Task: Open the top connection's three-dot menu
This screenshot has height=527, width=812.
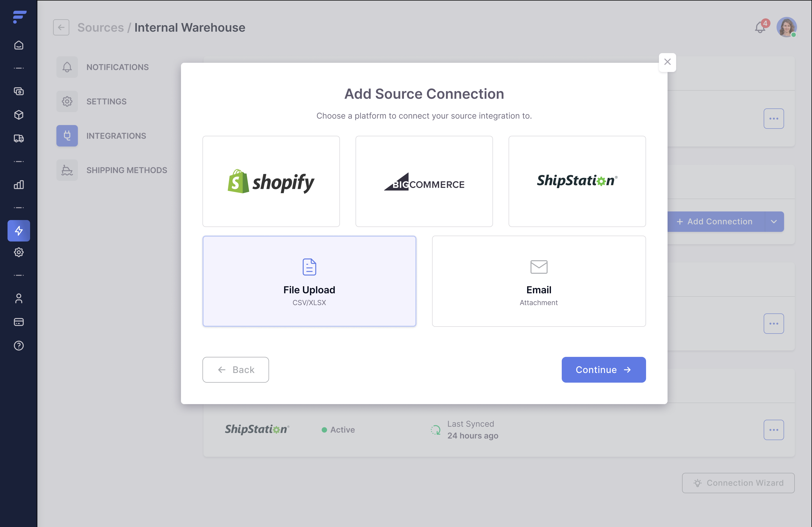Action: [774, 119]
